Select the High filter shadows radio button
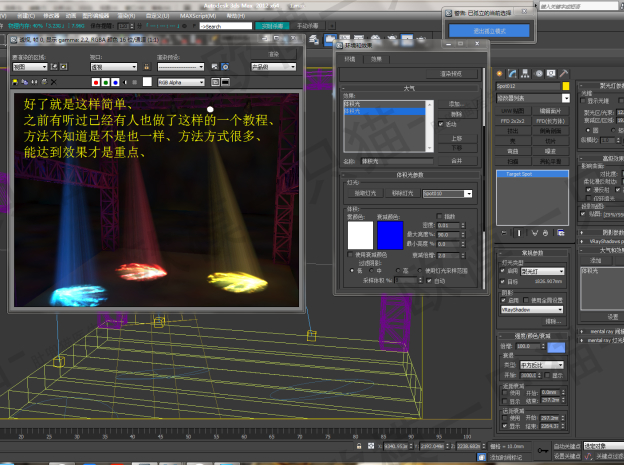This screenshot has width=624, height=465. pyautogui.click(x=397, y=271)
